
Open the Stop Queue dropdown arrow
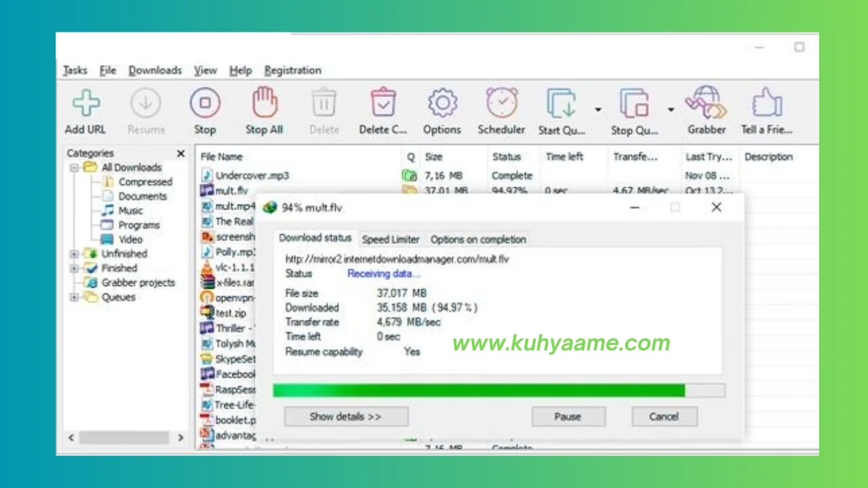(x=671, y=110)
